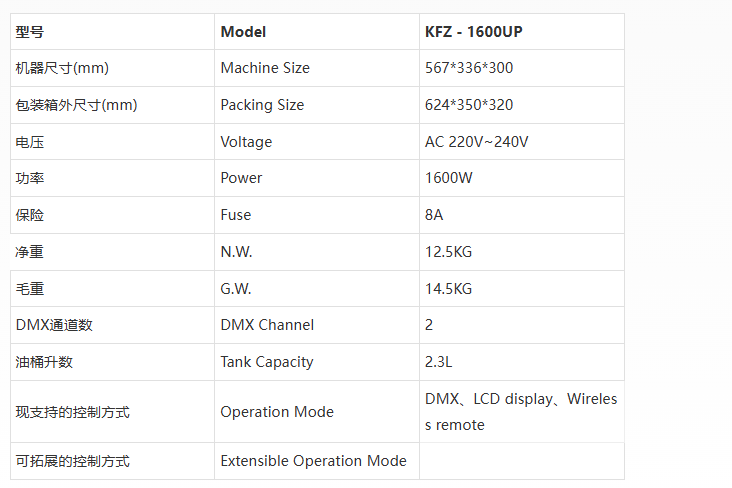Click the 14.5KG gross weight value
The image size is (732, 488).
[448, 289]
